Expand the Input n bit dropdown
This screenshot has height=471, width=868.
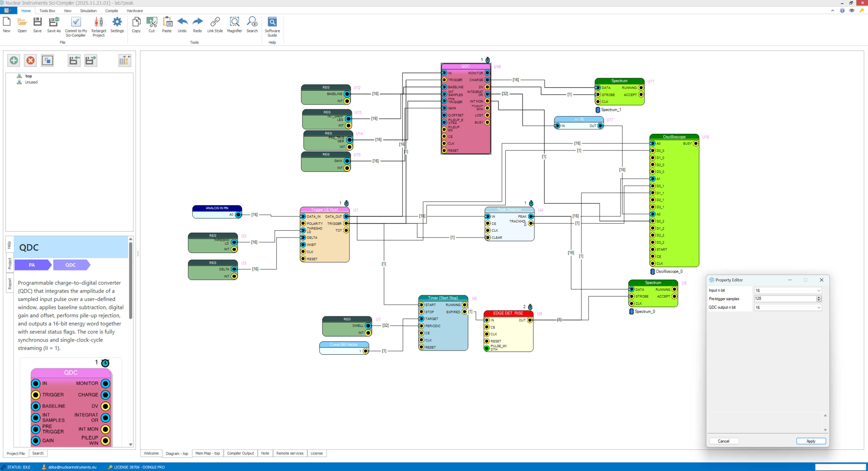point(819,290)
